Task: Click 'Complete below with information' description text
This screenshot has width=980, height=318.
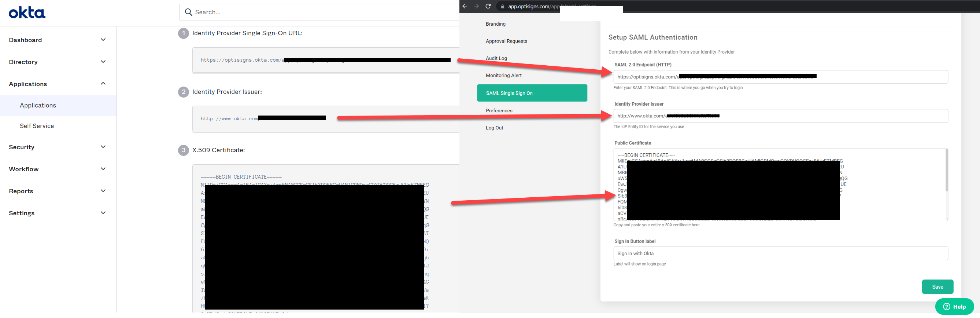Action: 671,52
